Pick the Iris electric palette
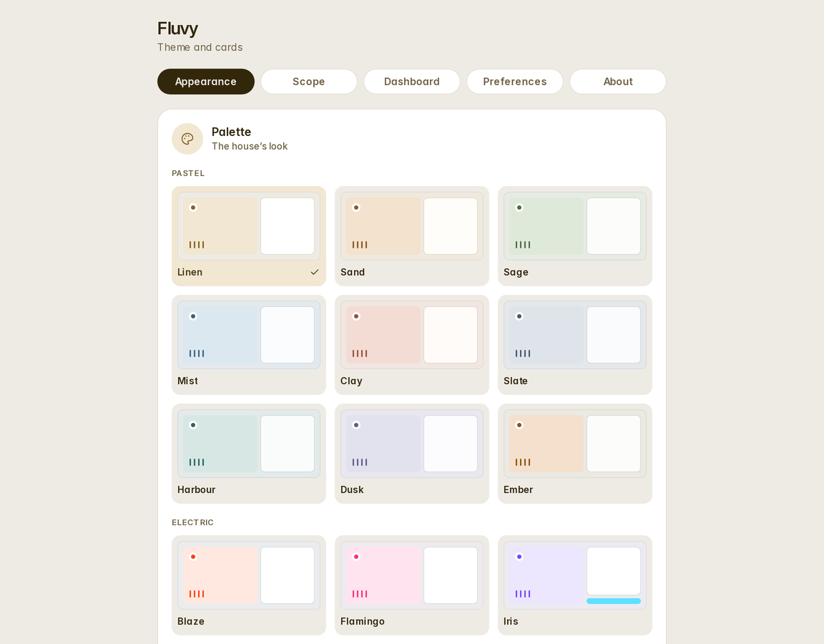 pos(574,585)
